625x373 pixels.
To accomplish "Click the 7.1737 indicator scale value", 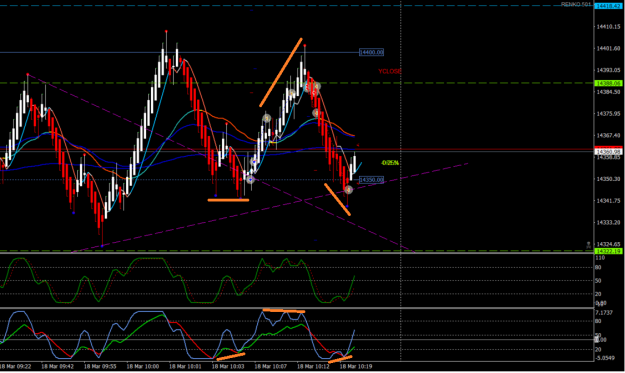I will pyautogui.click(x=604, y=313).
